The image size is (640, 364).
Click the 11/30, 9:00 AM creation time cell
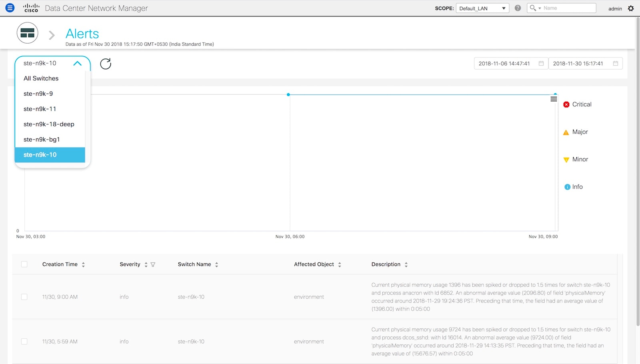click(60, 297)
